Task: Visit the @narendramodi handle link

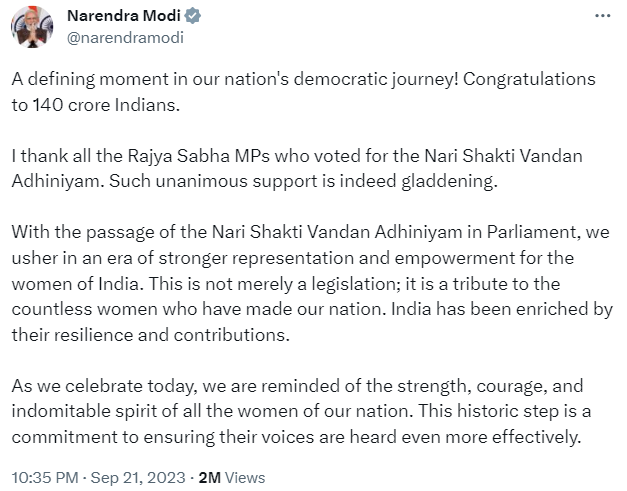Action: coord(125,38)
